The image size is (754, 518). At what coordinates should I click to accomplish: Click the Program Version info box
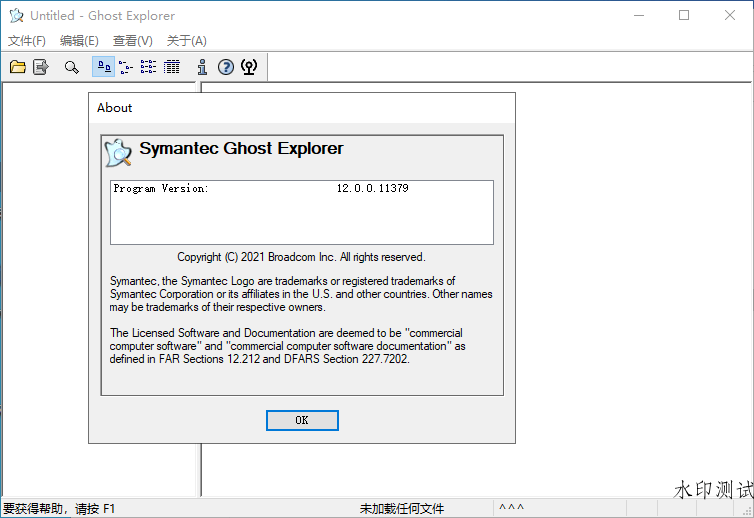(x=302, y=213)
